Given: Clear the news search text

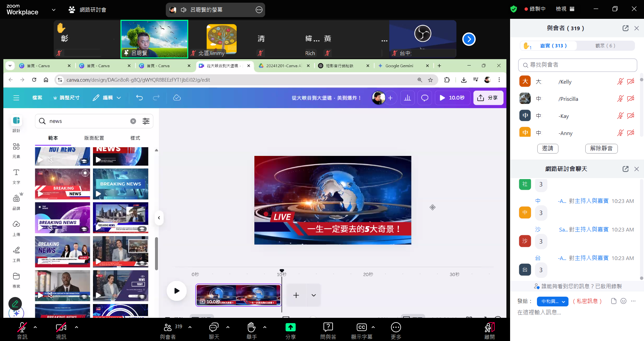Looking at the screenshot, I should pos(133,121).
